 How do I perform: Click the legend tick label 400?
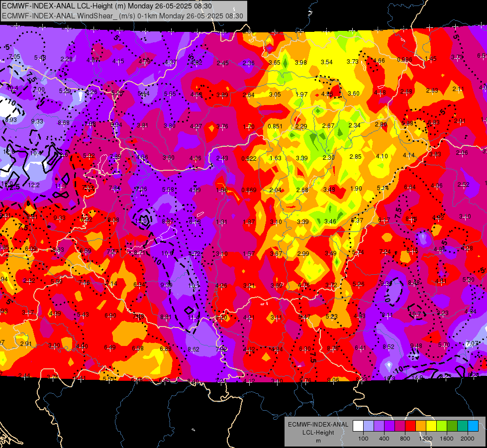[x=384, y=439]
